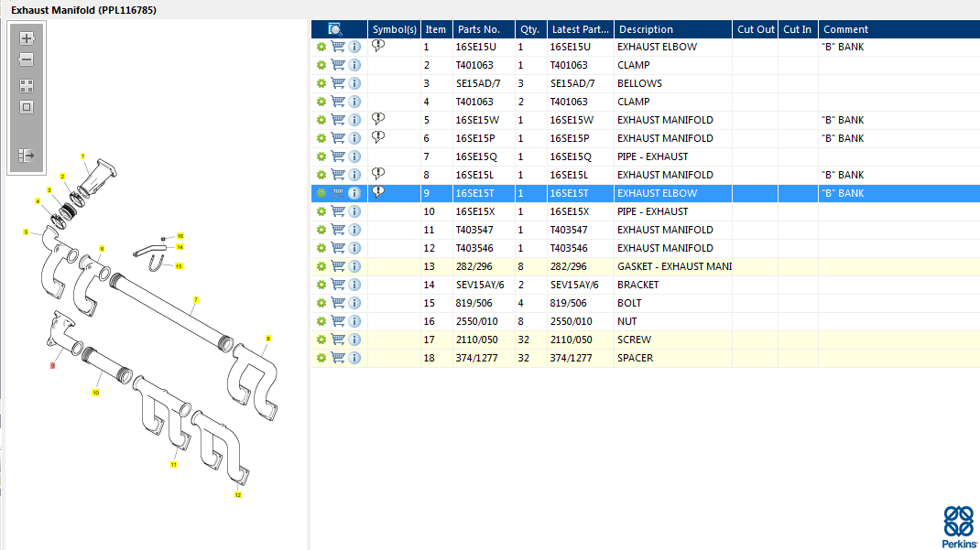Zoom in on the exhaust manifold diagram
Viewport: 980px width, 550px height.
coord(27,38)
